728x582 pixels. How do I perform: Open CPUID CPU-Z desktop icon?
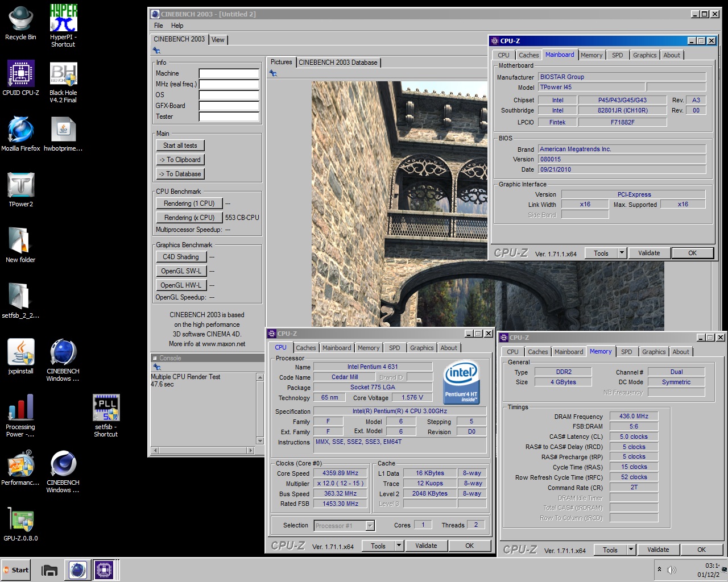coord(20,78)
